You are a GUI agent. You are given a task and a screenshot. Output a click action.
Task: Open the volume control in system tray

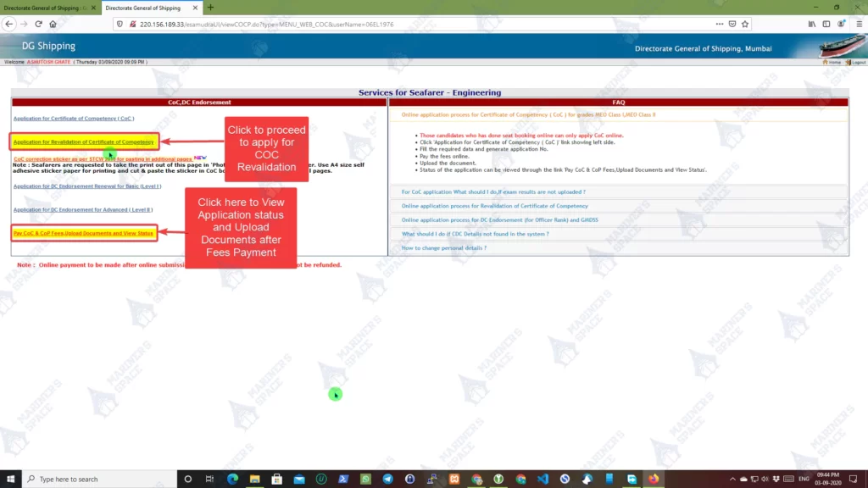coord(765,479)
